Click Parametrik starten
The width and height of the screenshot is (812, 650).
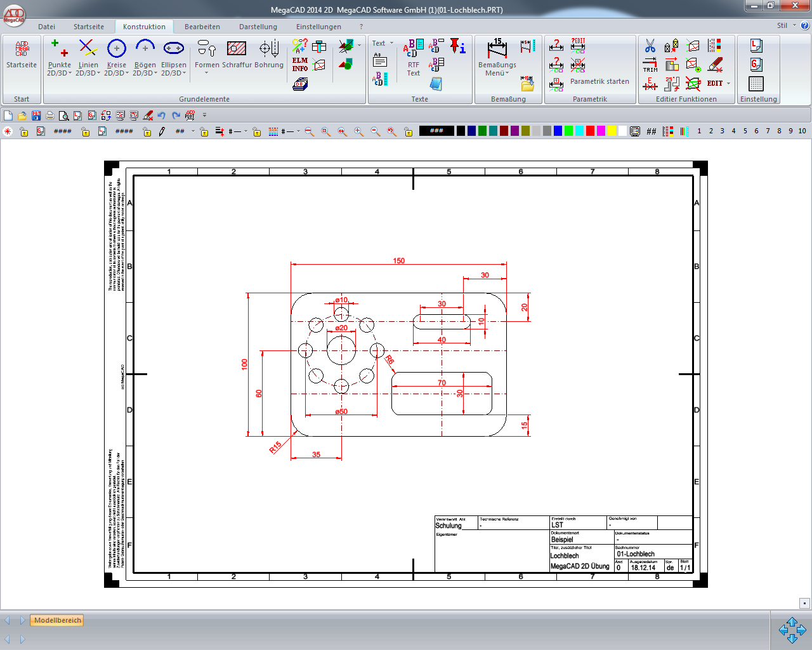click(599, 81)
